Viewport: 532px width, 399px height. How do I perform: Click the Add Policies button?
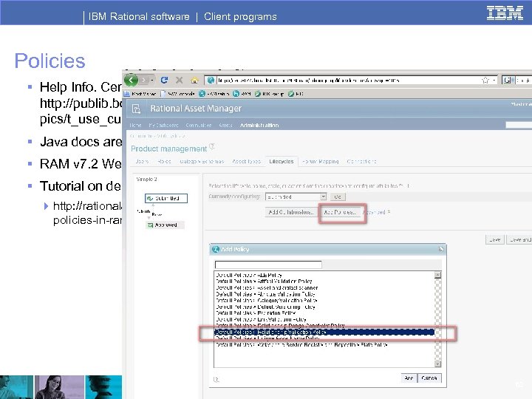[x=340, y=212]
